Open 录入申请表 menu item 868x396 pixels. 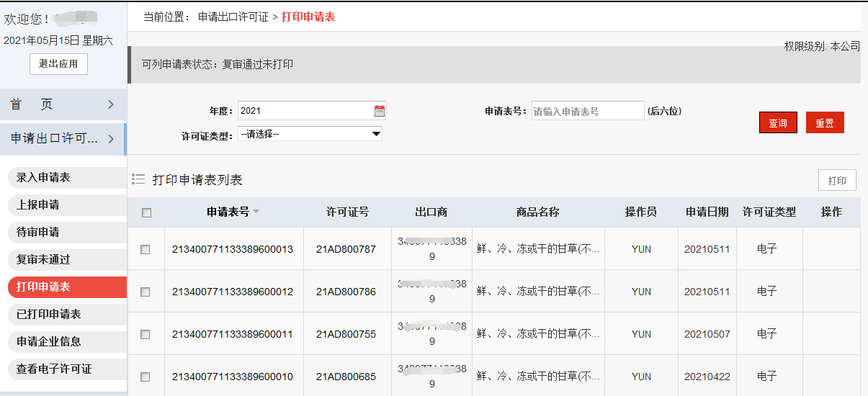coord(67,177)
